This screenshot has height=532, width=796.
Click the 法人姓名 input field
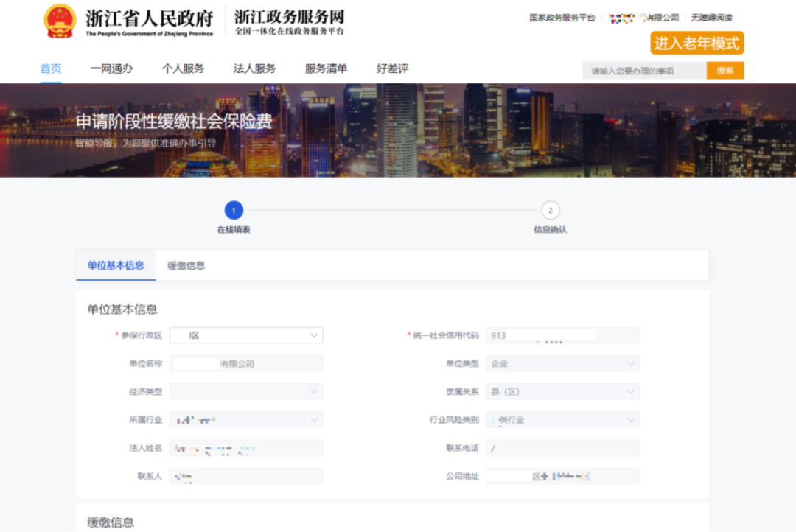pyautogui.click(x=246, y=448)
